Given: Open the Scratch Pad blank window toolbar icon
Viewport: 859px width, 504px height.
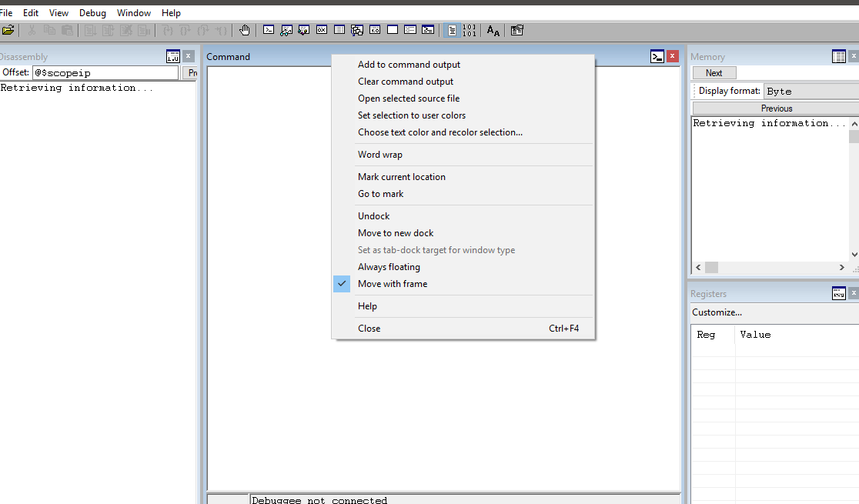Looking at the screenshot, I should click(x=393, y=30).
